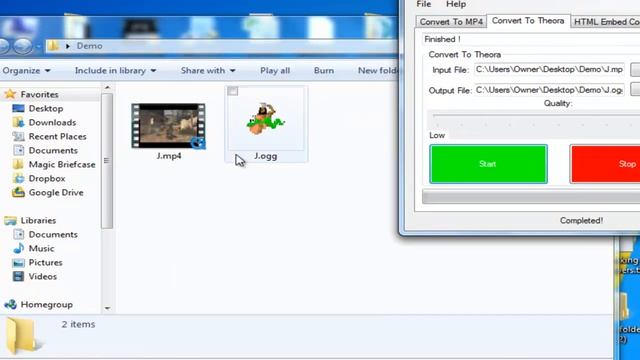Click the Quality slider track
This screenshot has height=360, width=640.
click(x=536, y=116)
